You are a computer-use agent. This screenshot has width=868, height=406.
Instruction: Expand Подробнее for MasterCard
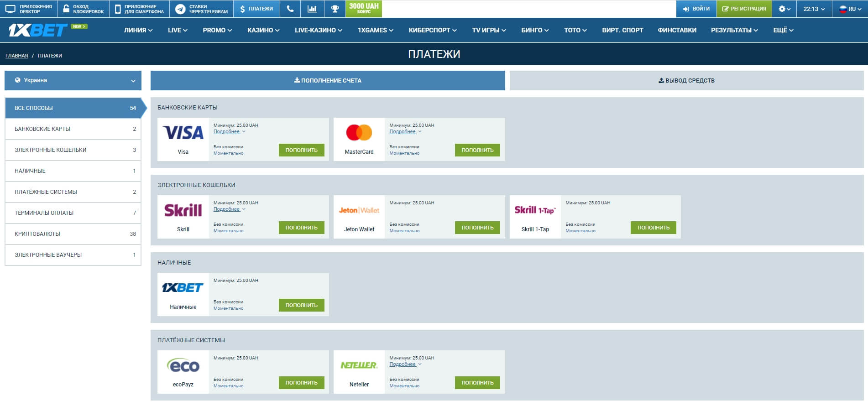pos(405,131)
